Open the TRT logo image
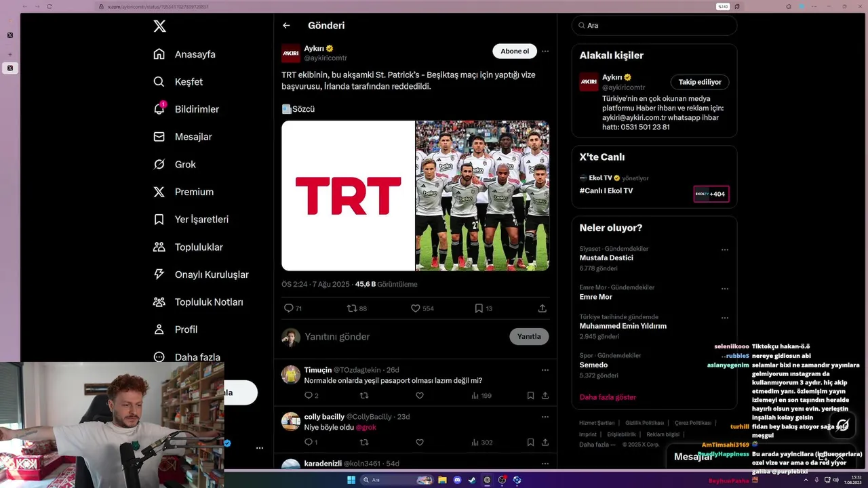 [348, 196]
